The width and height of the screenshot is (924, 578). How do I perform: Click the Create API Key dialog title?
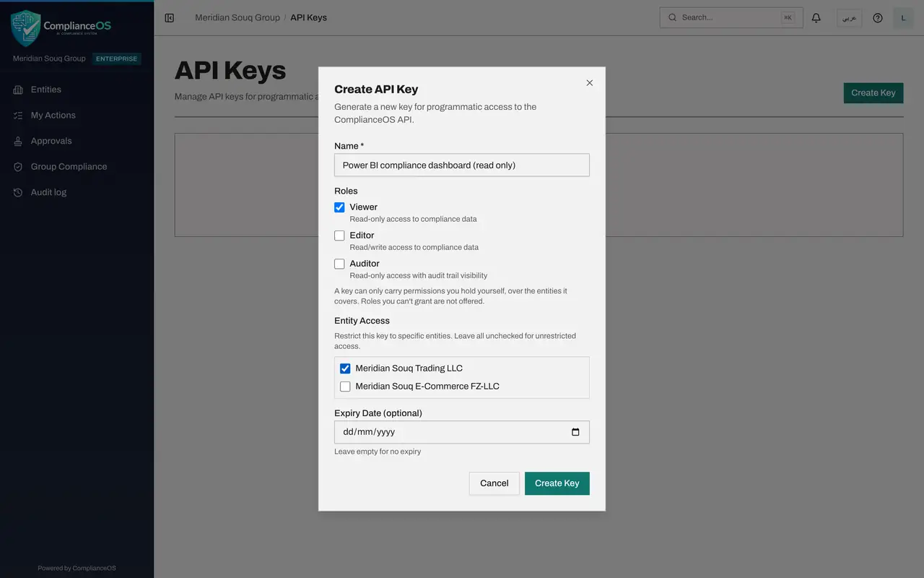(376, 90)
